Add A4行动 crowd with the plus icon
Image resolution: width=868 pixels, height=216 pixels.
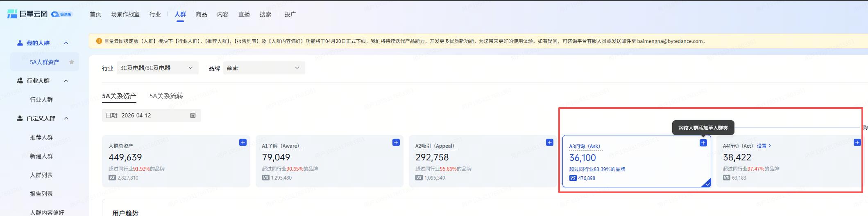[x=857, y=142]
